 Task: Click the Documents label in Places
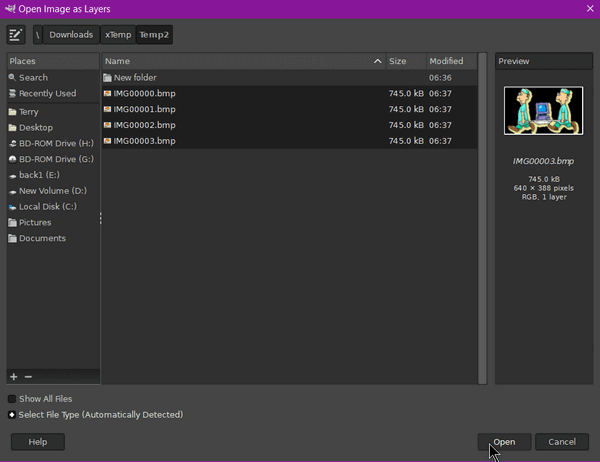click(x=42, y=238)
